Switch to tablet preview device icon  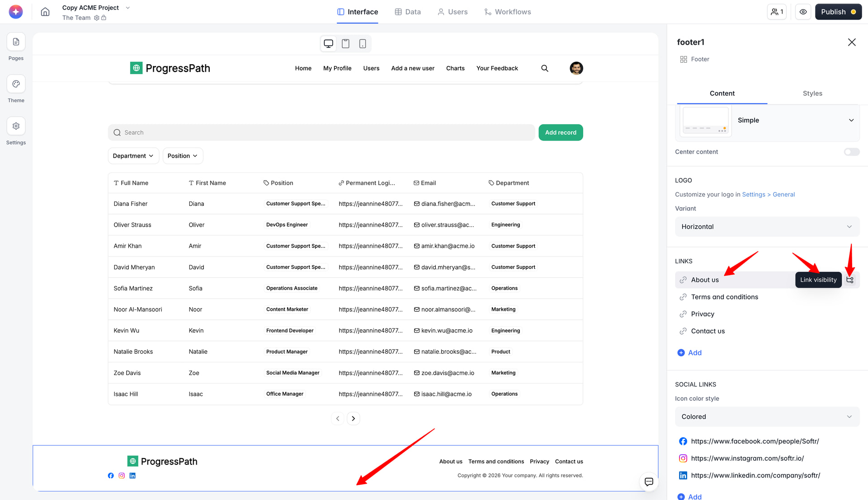click(345, 44)
